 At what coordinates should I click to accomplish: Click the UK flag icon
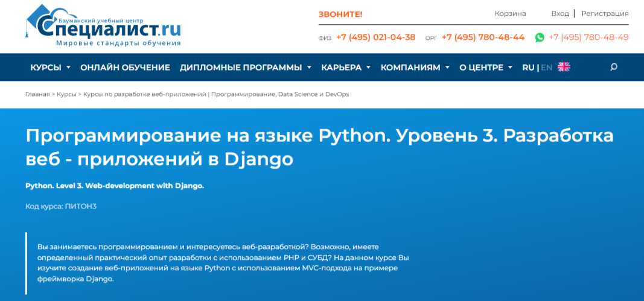(564, 67)
